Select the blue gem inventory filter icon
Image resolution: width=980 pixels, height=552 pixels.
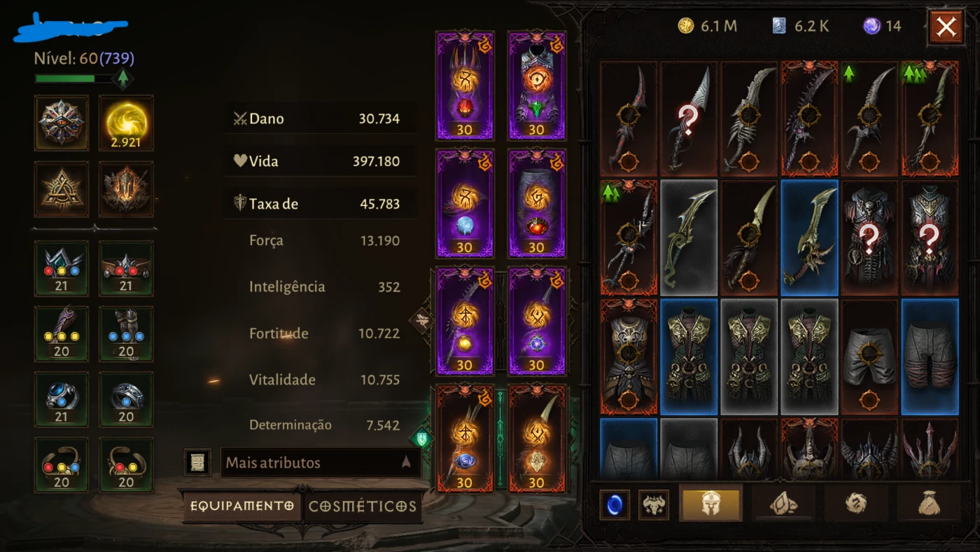[615, 504]
